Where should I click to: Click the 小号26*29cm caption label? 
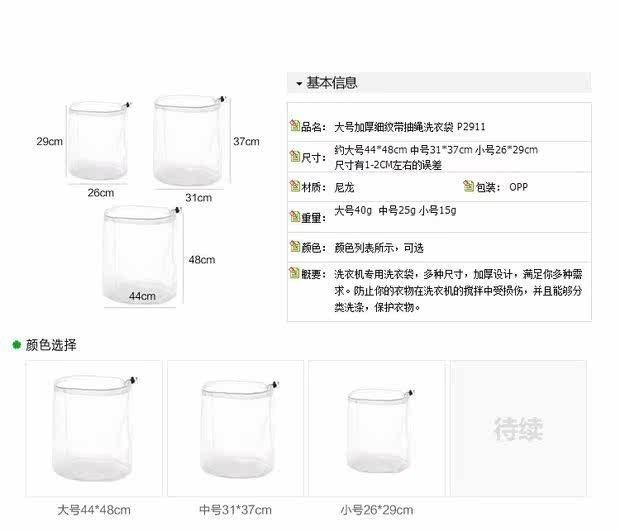click(x=377, y=510)
